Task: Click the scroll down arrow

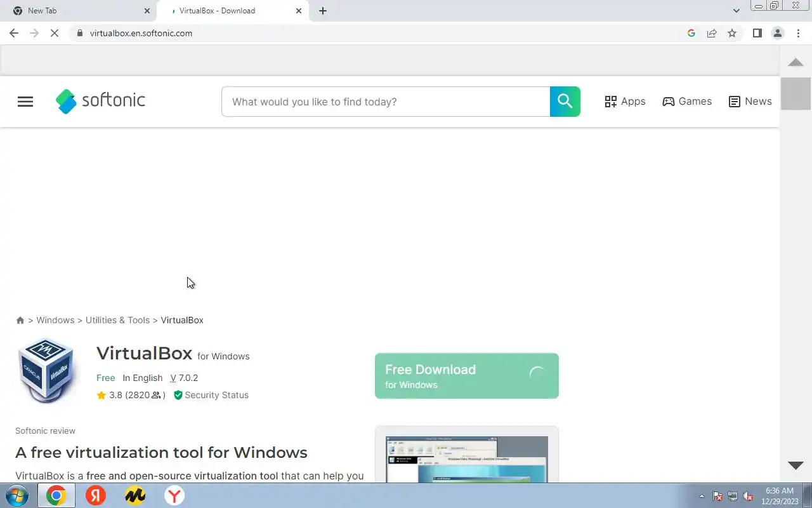Action: [796, 465]
